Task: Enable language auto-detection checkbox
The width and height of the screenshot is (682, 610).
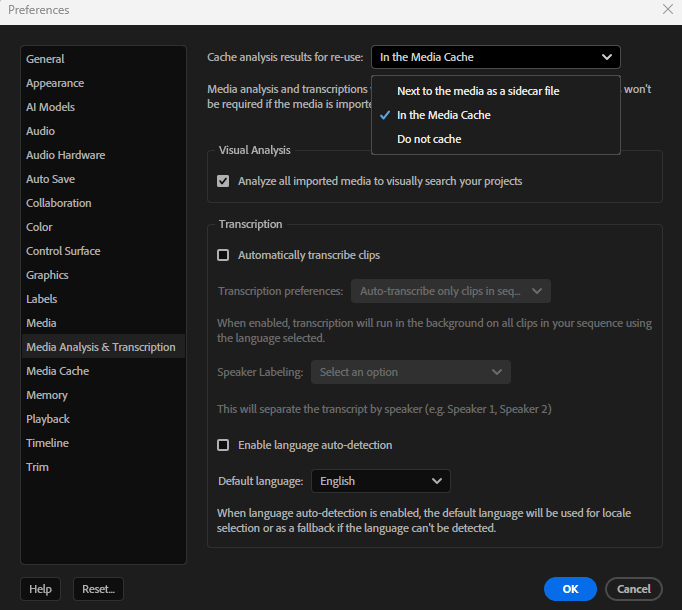Action: coord(223,445)
